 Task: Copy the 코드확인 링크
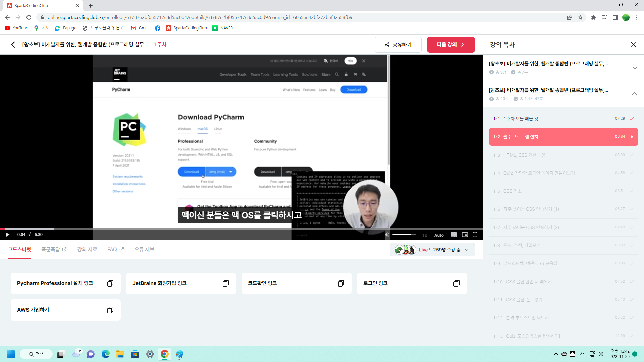click(341, 283)
